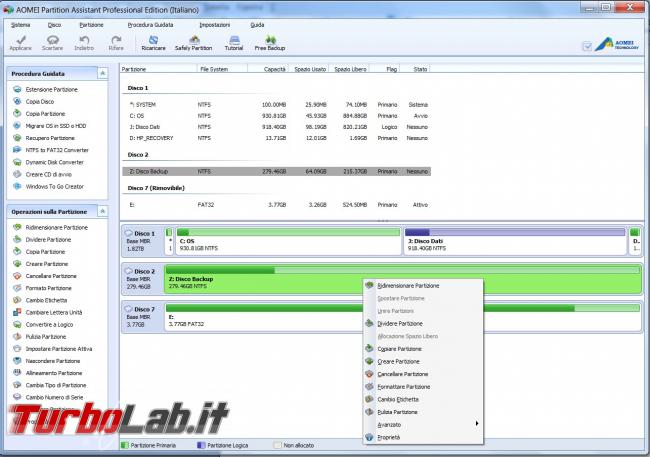Image resolution: width=650 pixels, height=457 pixels.
Task: Open the Guida menu
Action: pyautogui.click(x=257, y=25)
